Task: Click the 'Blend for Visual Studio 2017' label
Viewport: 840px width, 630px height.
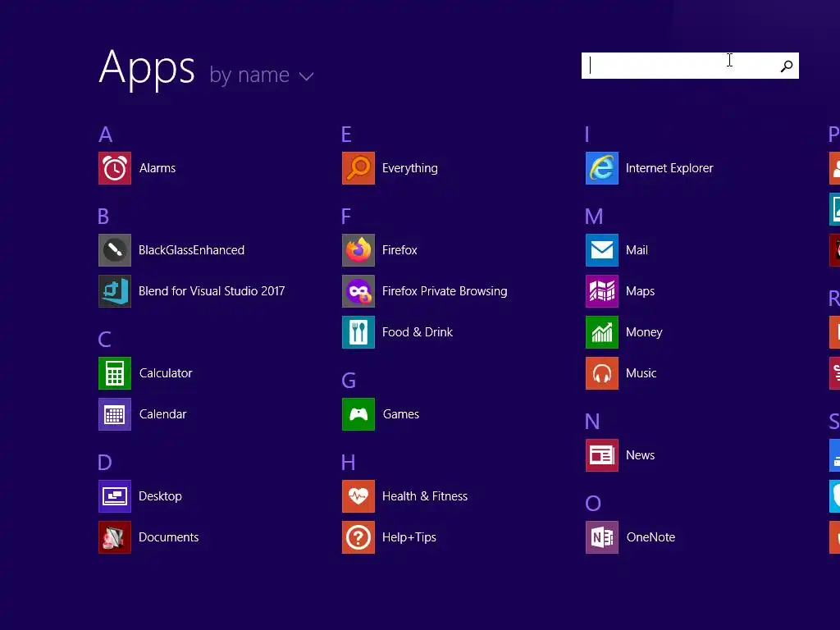Action: [212, 291]
